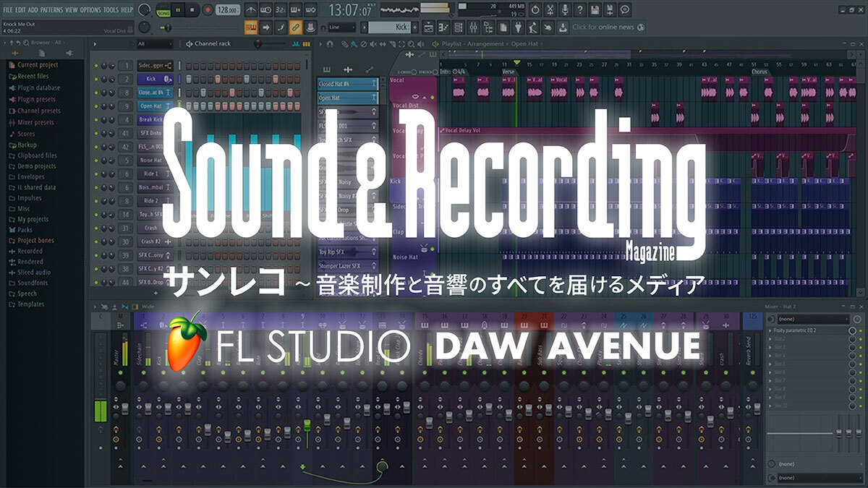Click the save project floppy icon
The width and height of the screenshot is (868, 488).
click(595, 10)
